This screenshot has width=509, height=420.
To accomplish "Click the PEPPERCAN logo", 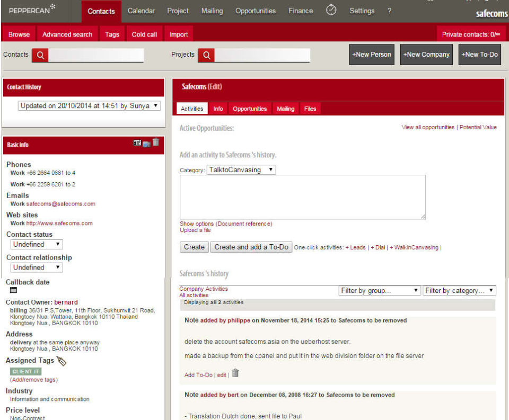I will 32,10.
